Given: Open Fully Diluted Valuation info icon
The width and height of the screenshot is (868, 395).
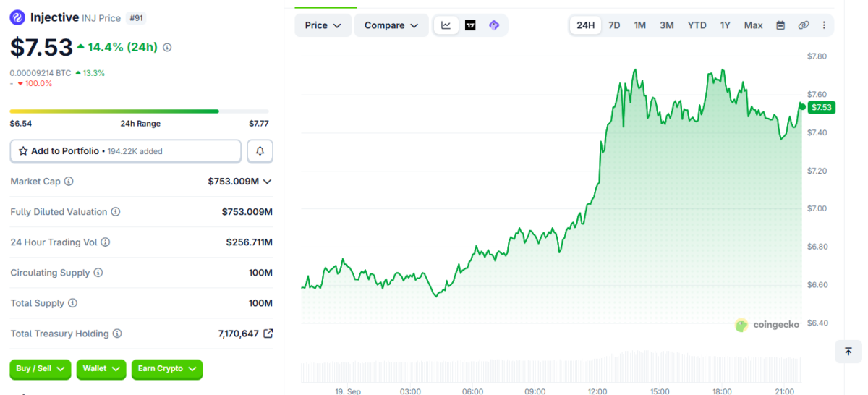Looking at the screenshot, I should (x=116, y=212).
